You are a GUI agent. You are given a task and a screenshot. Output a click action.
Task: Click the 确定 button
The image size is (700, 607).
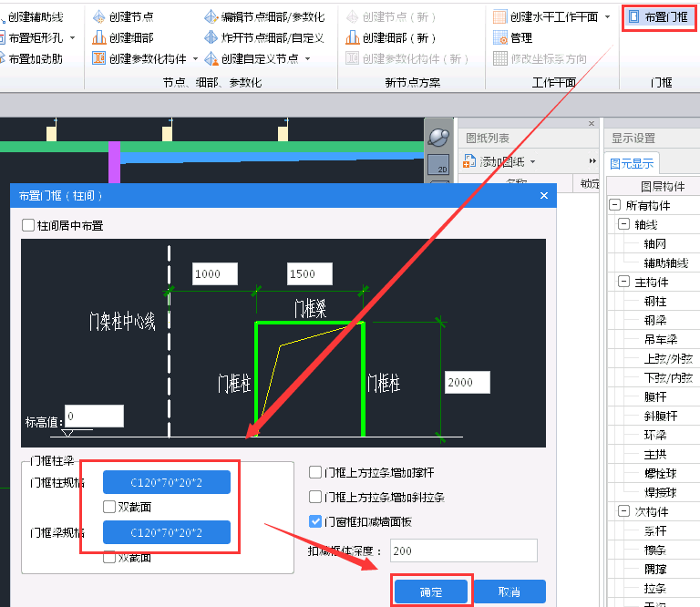(431, 592)
